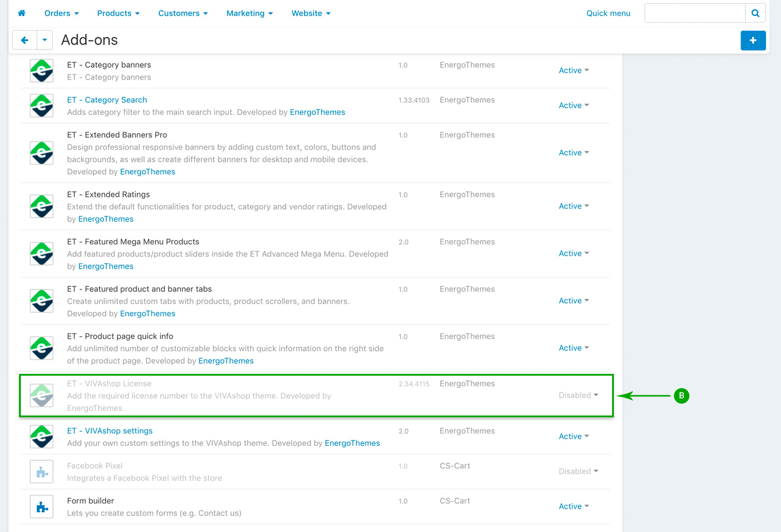Image resolution: width=781 pixels, height=532 pixels.
Task: Click the ET - VIVAshop settings logo icon
Action: tap(42, 436)
